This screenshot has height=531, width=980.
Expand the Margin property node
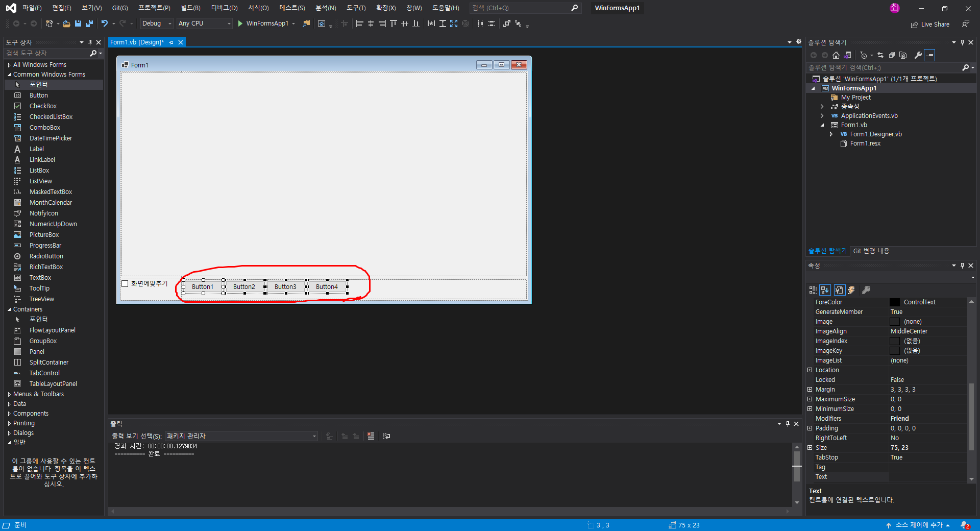tap(810, 390)
